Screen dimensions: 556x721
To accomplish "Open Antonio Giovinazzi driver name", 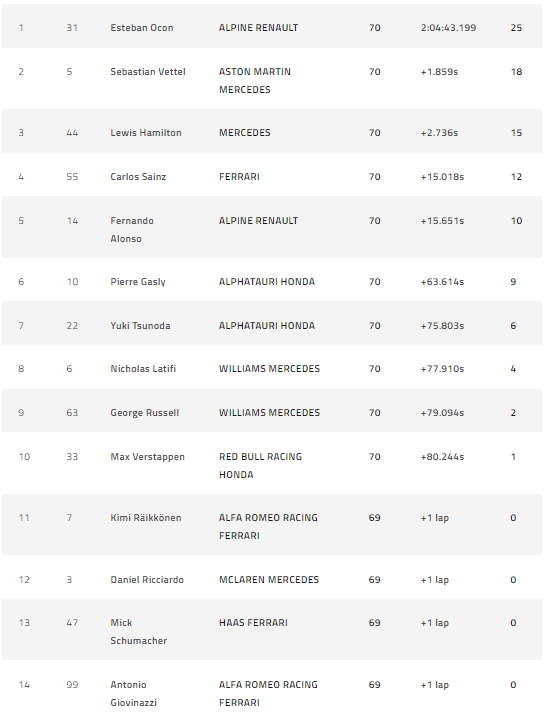I will coord(133,693).
